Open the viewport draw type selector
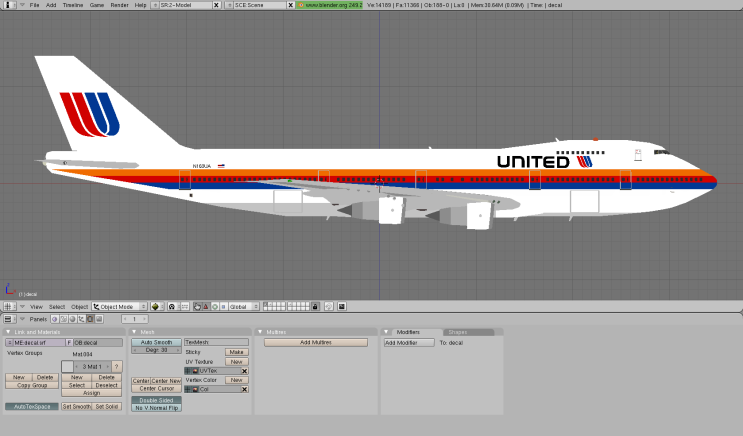This screenshot has height=436, width=743. [157, 307]
